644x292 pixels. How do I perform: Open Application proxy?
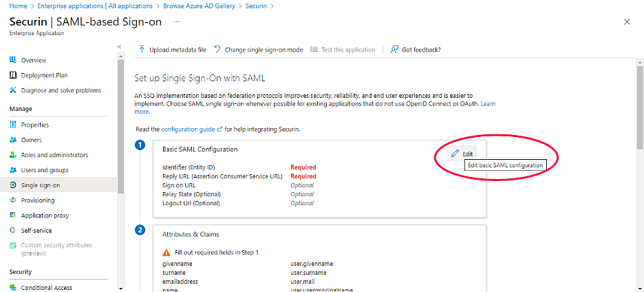point(45,216)
